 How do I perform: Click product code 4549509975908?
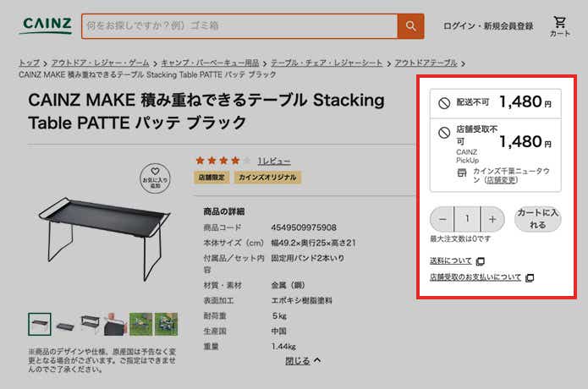click(x=304, y=227)
